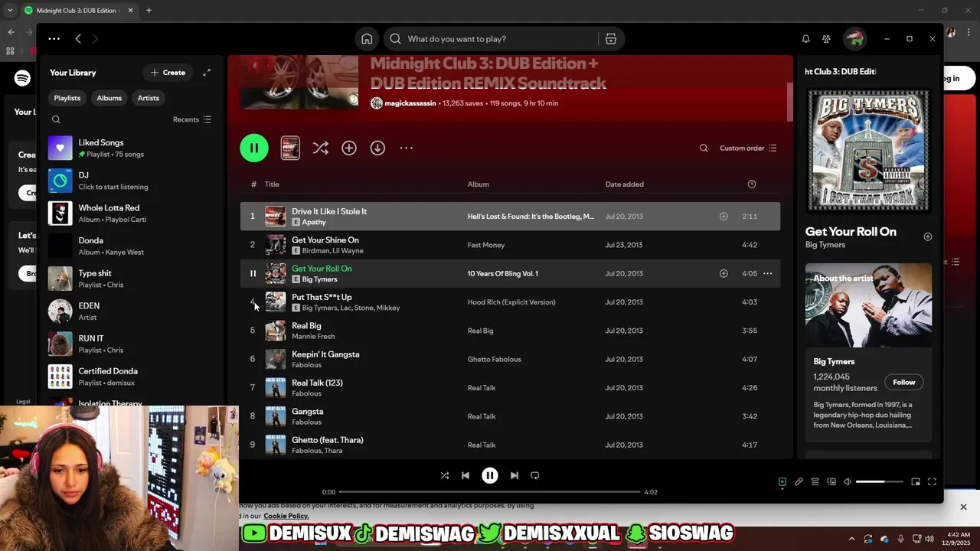Screen dimensions: 980x551
Task: Select the Keepin' It Gangsta track row
Action: point(510,359)
